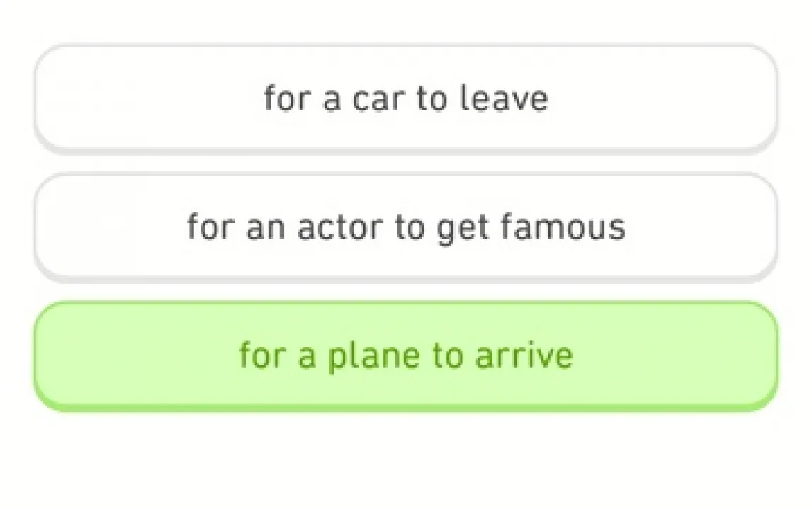Select "for a car to leave" answer

[406, 98]
